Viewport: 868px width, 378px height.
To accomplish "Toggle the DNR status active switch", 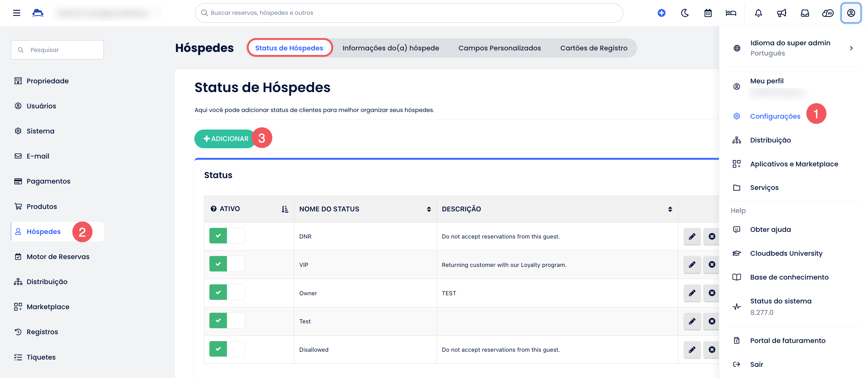I will [227, 236].
